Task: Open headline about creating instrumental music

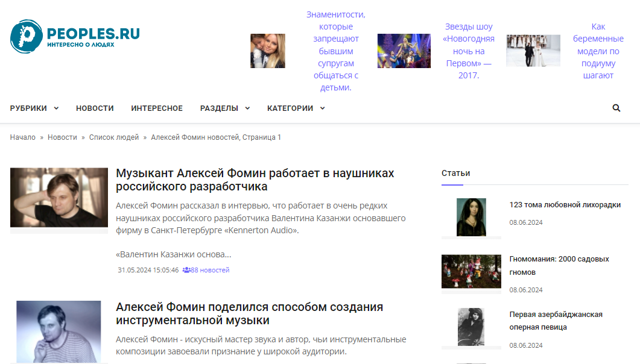Action: (249, 313)
